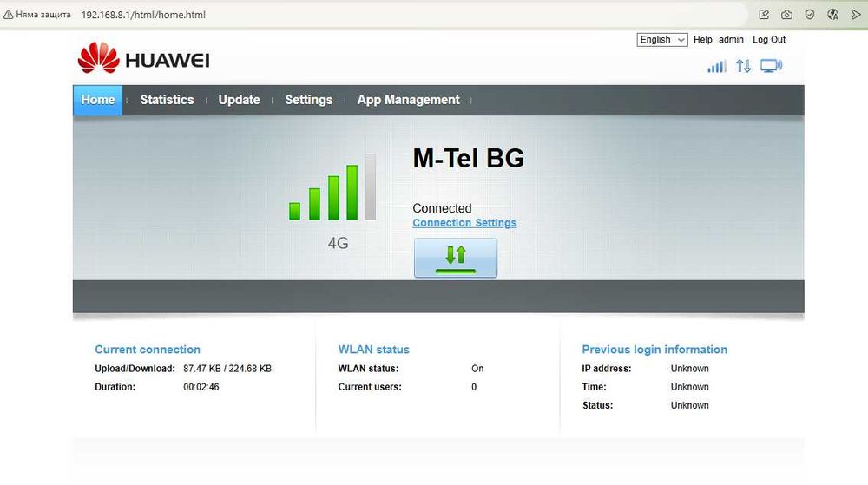The width and height of the screenshot is (868, 485).
Task: Click the login Status value Unknown
Action: click(x=690, y=405)
